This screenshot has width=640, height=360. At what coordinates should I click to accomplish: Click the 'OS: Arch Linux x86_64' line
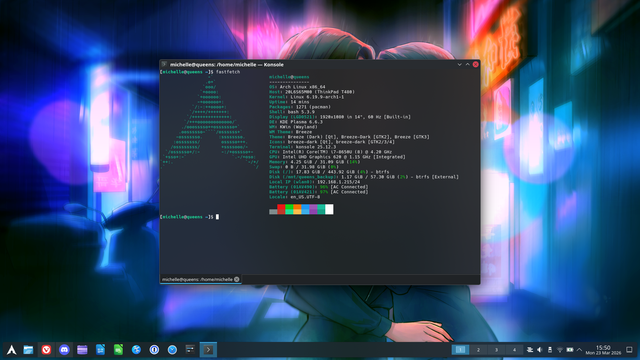tap(297, 87)
